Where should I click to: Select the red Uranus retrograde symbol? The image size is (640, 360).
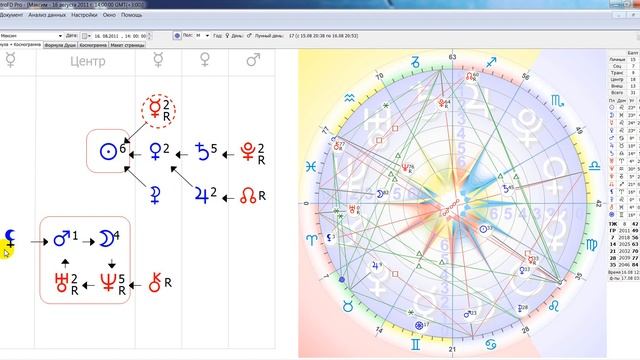tap(61, 282)
